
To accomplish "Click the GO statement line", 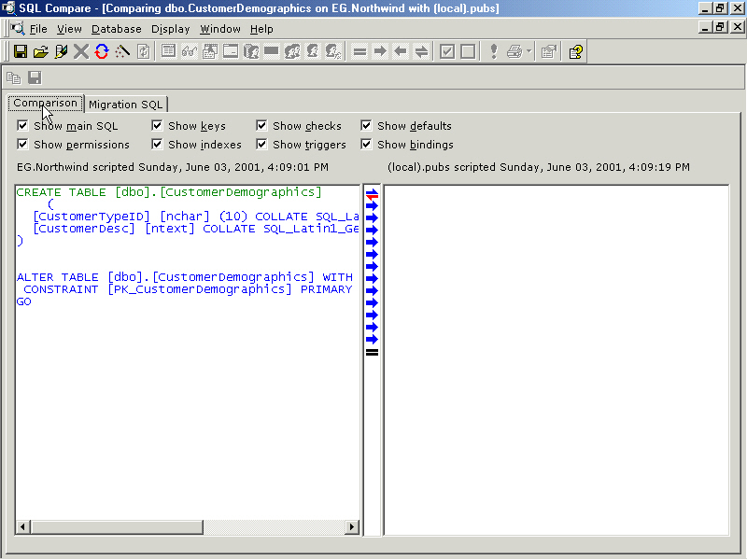I will (24, 301).
